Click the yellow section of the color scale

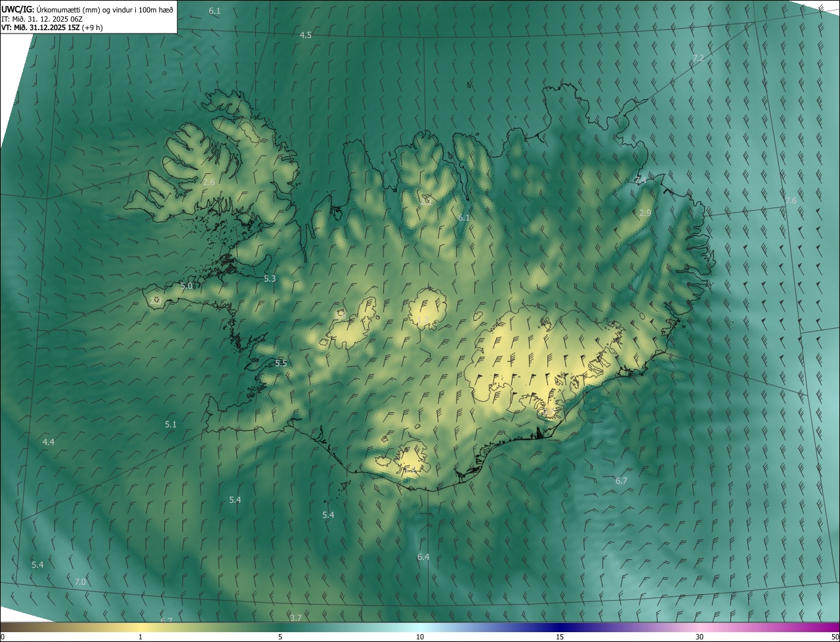tap(140, 628)
